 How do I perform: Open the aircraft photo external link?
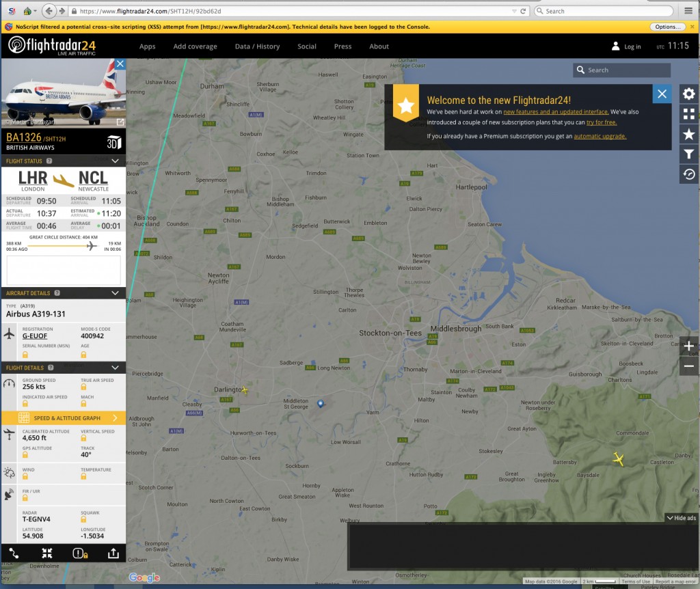[x=120, y=122]
